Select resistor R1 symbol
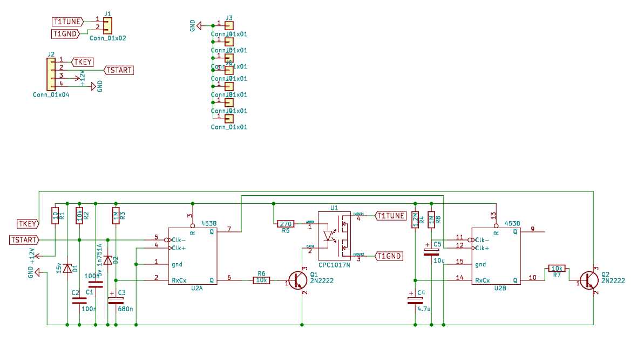Screen dimensions: 644x350 tap(55, 215)
